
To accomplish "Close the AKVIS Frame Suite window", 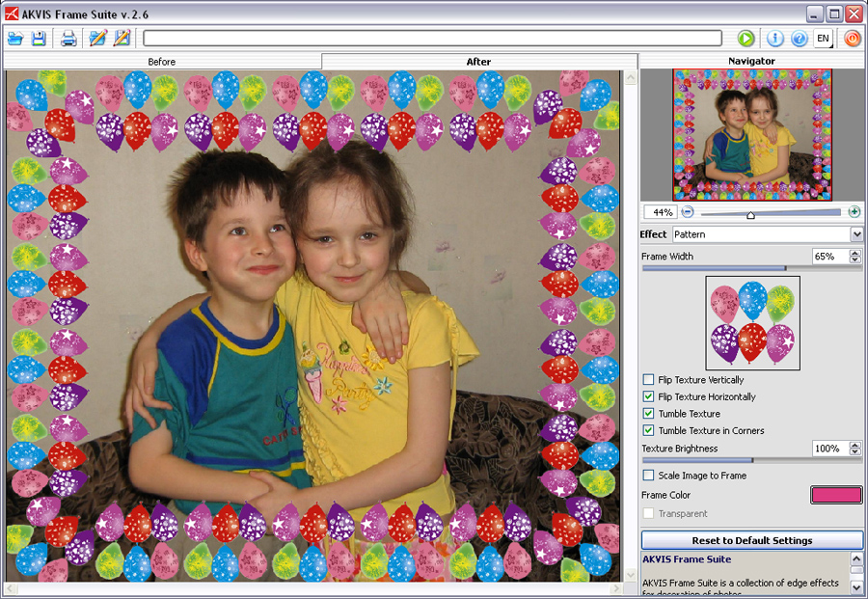I will click(854, 14).
